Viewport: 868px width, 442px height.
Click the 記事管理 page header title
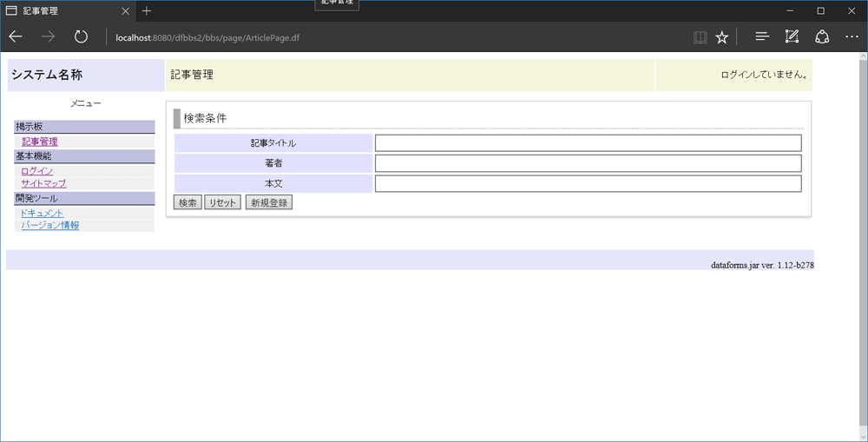192,76
